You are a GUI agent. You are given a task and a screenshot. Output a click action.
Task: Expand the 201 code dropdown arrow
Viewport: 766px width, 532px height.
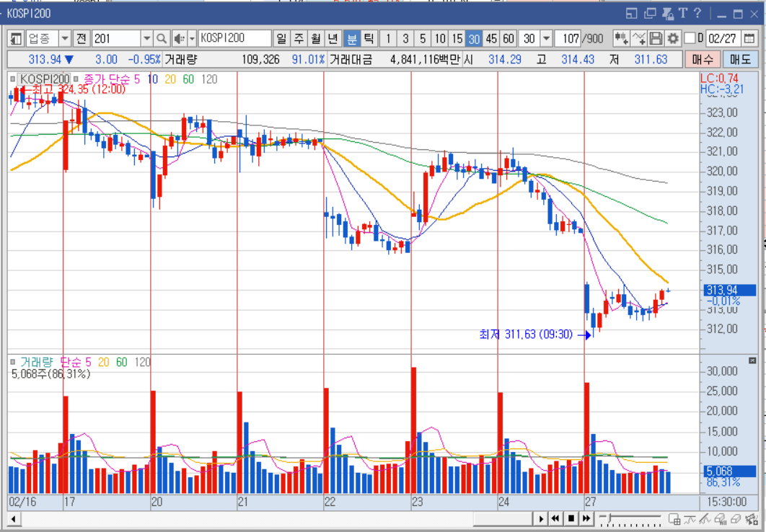(x=146, y=38)
